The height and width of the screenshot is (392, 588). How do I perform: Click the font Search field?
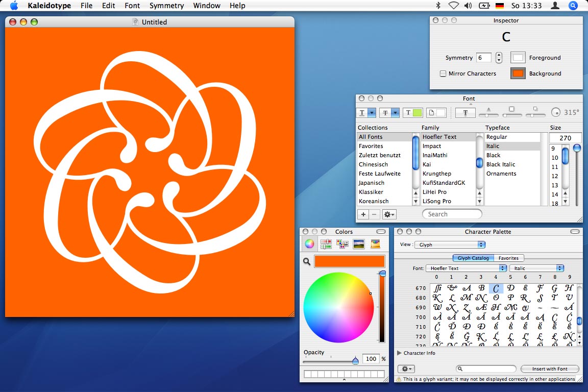point(452,214)
